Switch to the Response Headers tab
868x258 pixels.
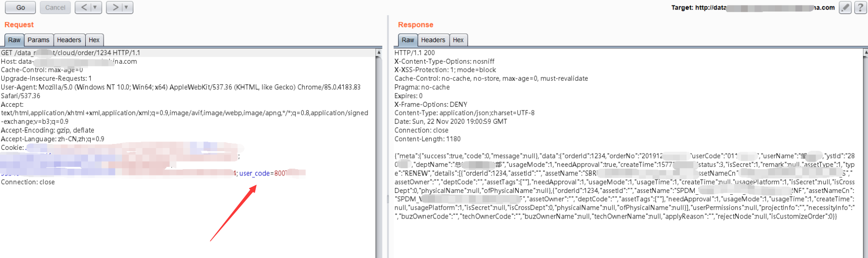[433, 40]
